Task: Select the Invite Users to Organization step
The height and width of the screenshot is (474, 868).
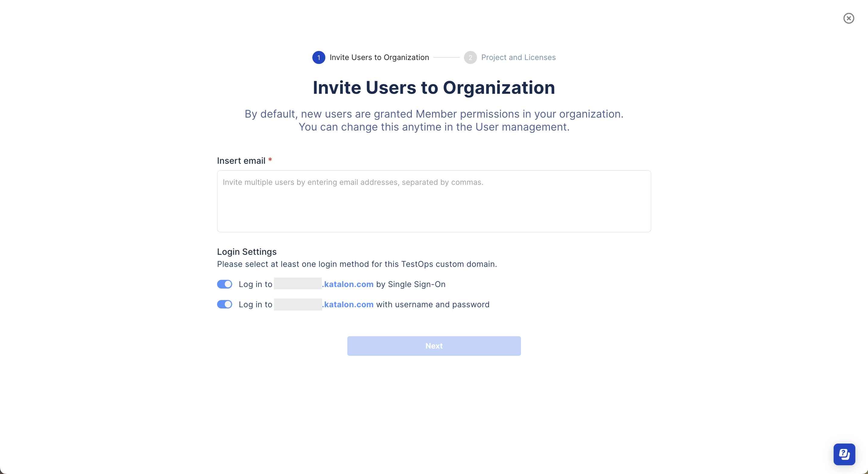Action: (x=379, y=57)
